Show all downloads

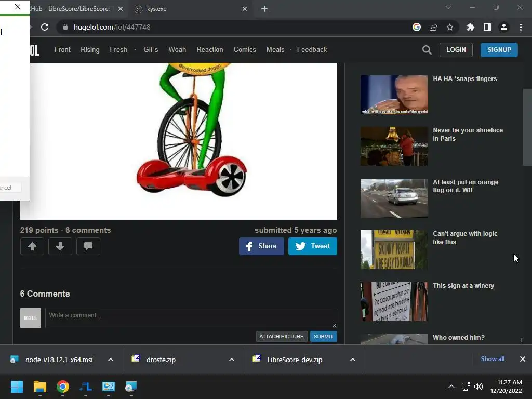pos(493,359)
